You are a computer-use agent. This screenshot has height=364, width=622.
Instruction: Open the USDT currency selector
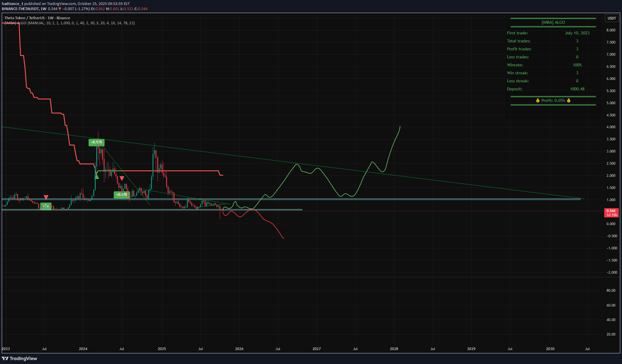coord(612,18)
